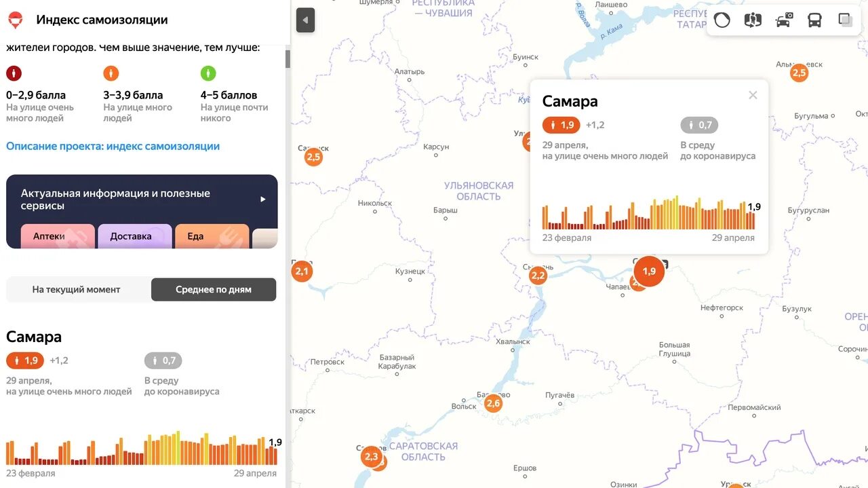Click the Пугачёв city label on map
Viewport: 868px width, 488px height.
tap(560, 395)
